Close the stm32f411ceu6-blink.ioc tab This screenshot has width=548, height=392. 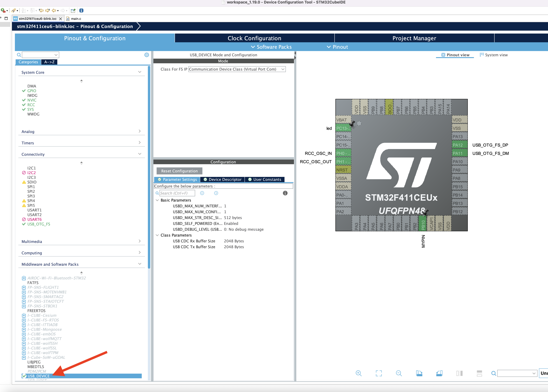click(x=60, y=19)
